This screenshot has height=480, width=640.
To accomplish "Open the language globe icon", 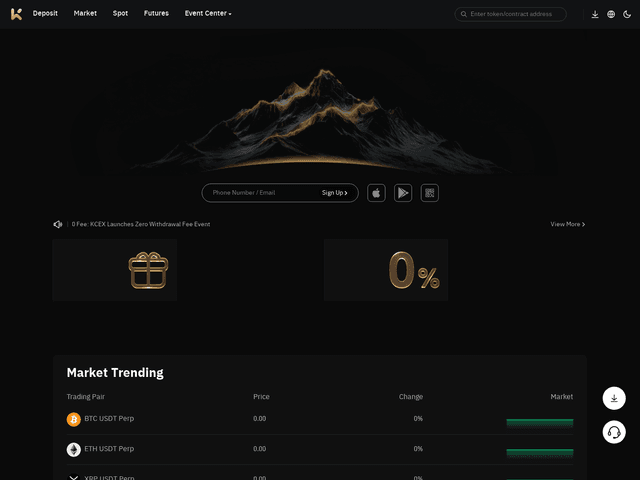I will pyautogui.click(x=611, y=14).
